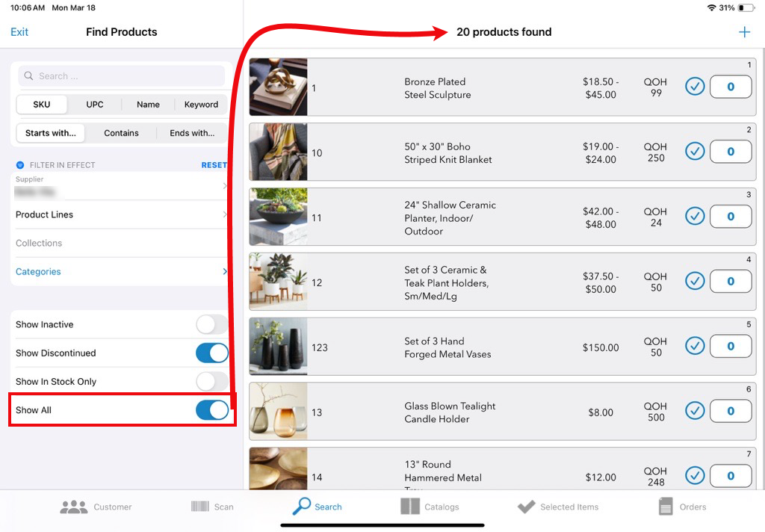Turn off the Show All switch
Image resolution: width=765 pixels, height=532 pixels.
(211, 410)
